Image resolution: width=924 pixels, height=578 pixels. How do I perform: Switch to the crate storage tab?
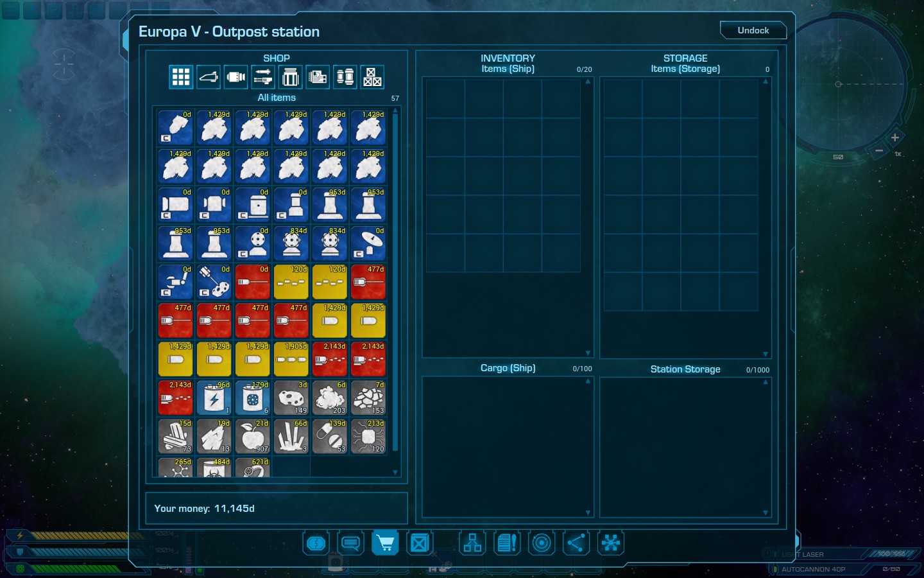click(x=420, y=544)
